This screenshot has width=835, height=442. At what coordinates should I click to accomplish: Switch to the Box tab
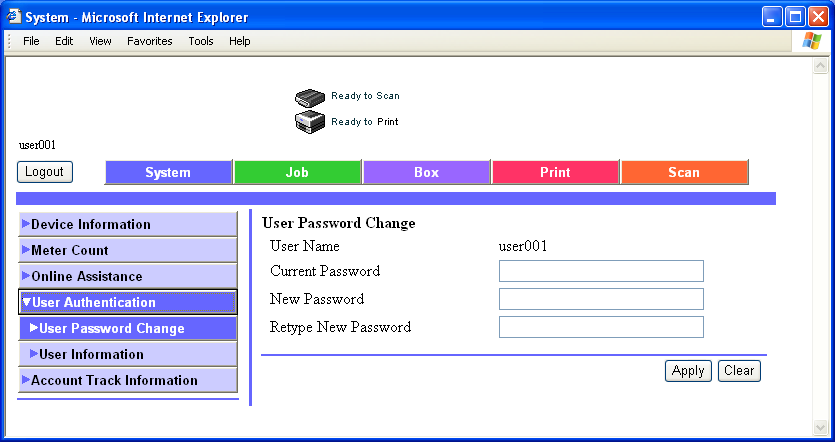coord(426,172)
